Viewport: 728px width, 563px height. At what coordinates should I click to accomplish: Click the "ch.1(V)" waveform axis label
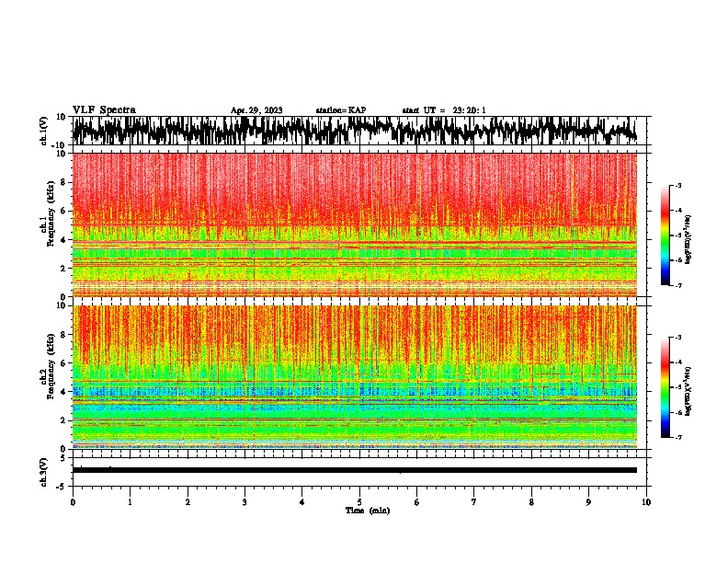pos(44,131)
